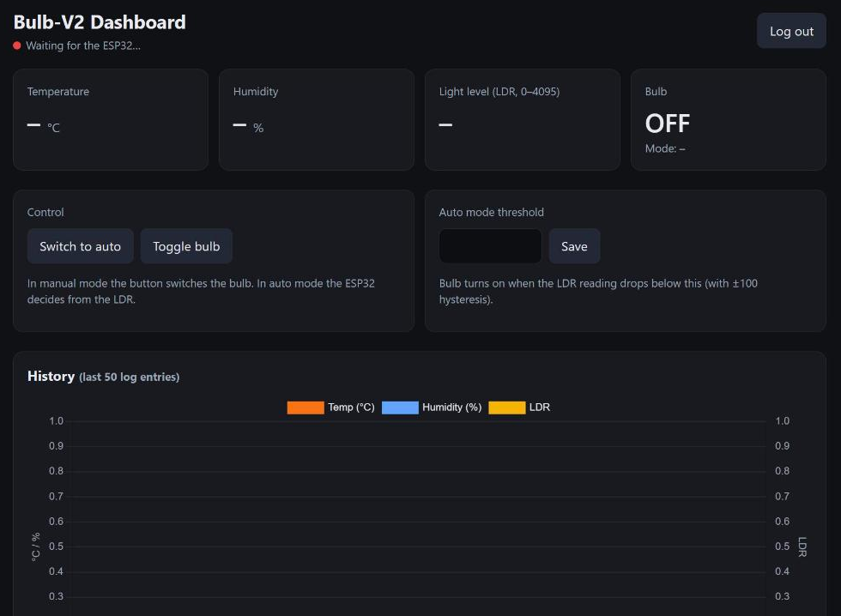Click the 1.0 tick on left axis
Screen dimensions: 841x616
pyautogui.click(x=57, y=421)
